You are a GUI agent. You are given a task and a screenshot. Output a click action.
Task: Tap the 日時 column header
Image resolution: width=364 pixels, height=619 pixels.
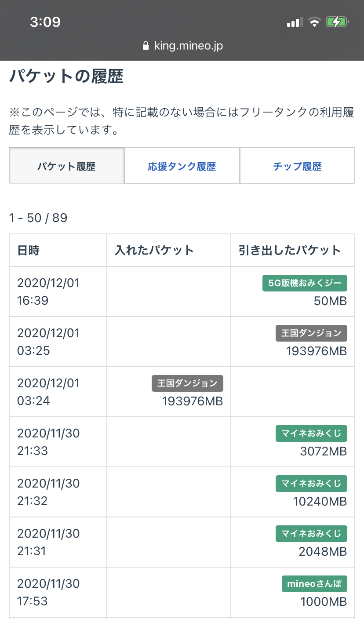pos(29,251)
